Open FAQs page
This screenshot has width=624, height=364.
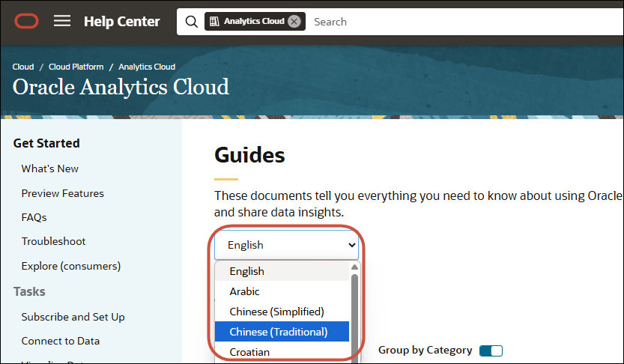pos(34,218)
